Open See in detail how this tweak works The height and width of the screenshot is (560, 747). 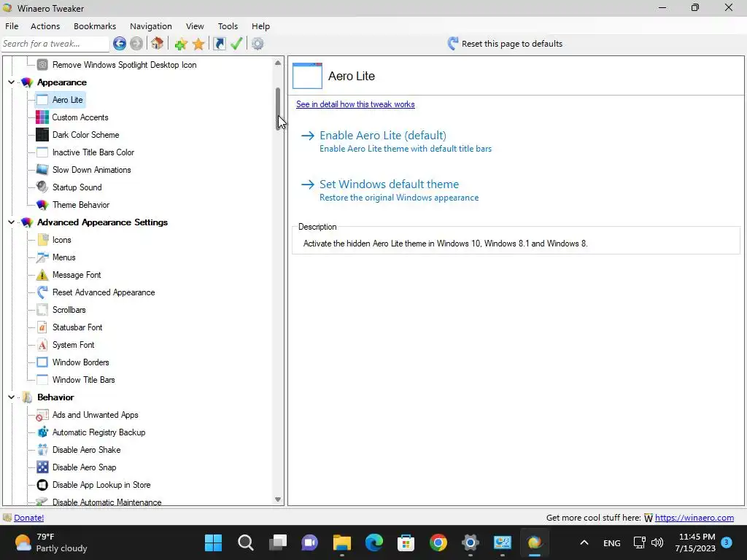(x=355, y=104)
